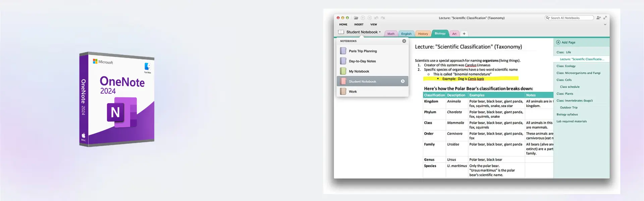Click the Work notebook brown icon
644x201 pixels.
(x=343, y=91)
